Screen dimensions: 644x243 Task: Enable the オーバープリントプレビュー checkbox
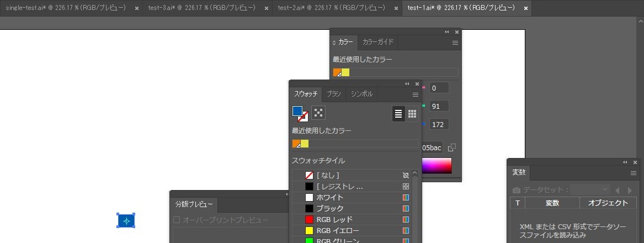pos(177,220)
